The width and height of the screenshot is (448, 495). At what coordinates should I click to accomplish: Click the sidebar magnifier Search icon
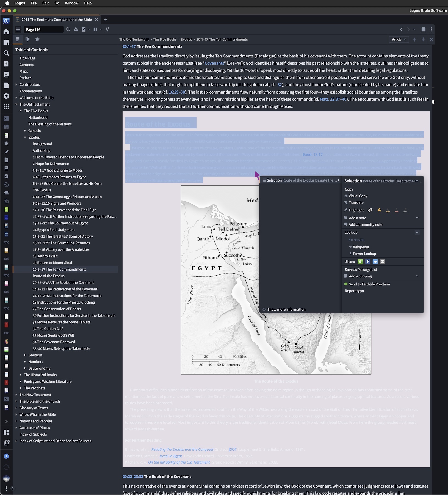6,53
